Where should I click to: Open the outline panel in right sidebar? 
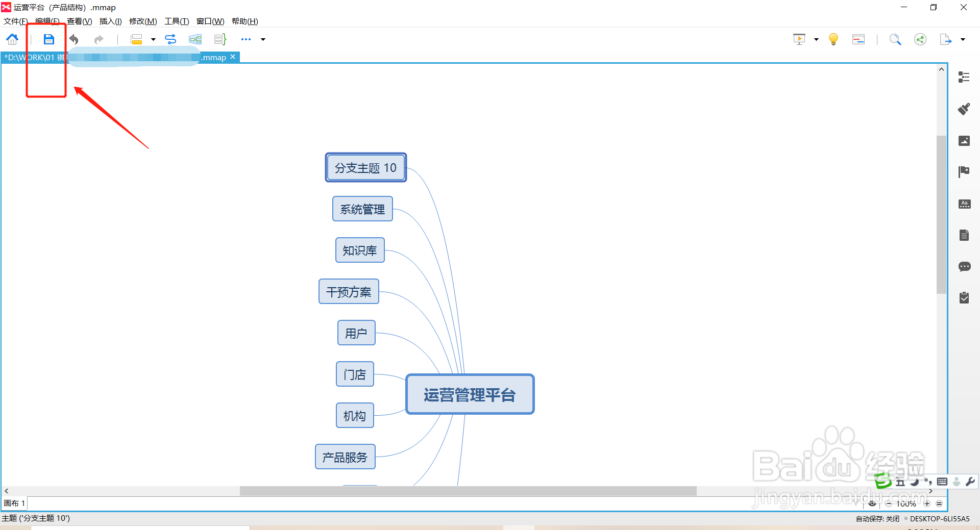[964, 77]
